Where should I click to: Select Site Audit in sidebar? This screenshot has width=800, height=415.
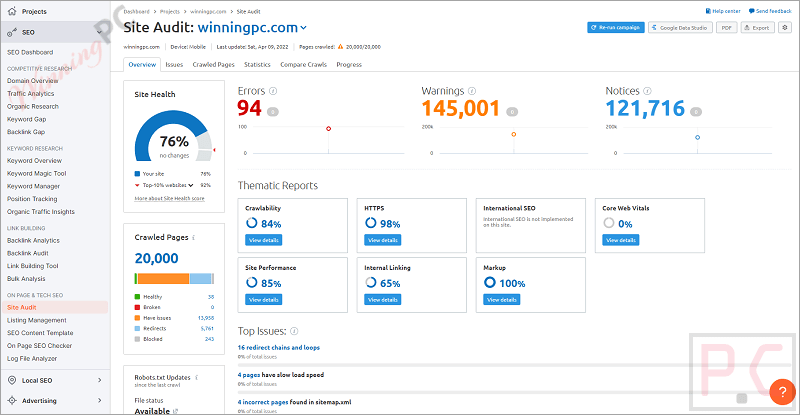coord(55,307)
